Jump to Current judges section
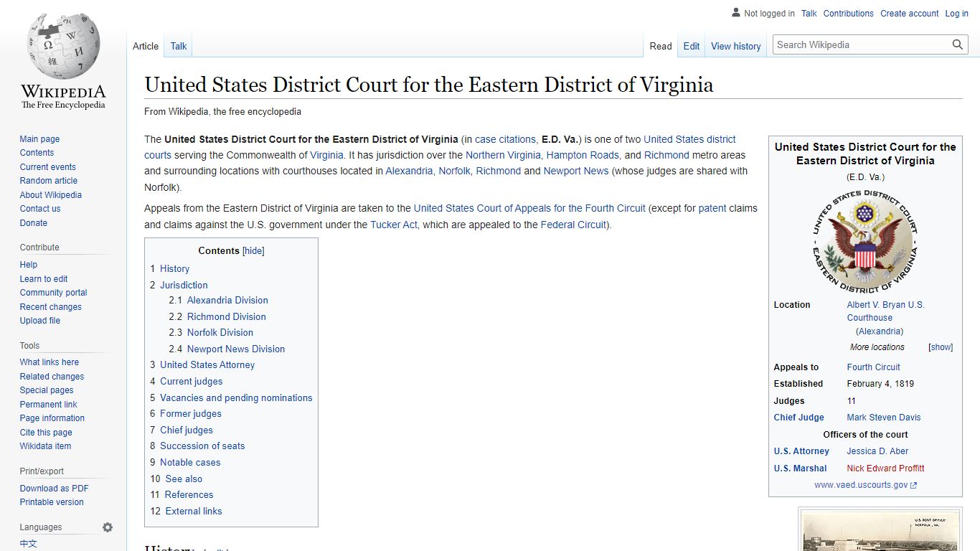Screen dimensions: 980x551 (192, 382)
